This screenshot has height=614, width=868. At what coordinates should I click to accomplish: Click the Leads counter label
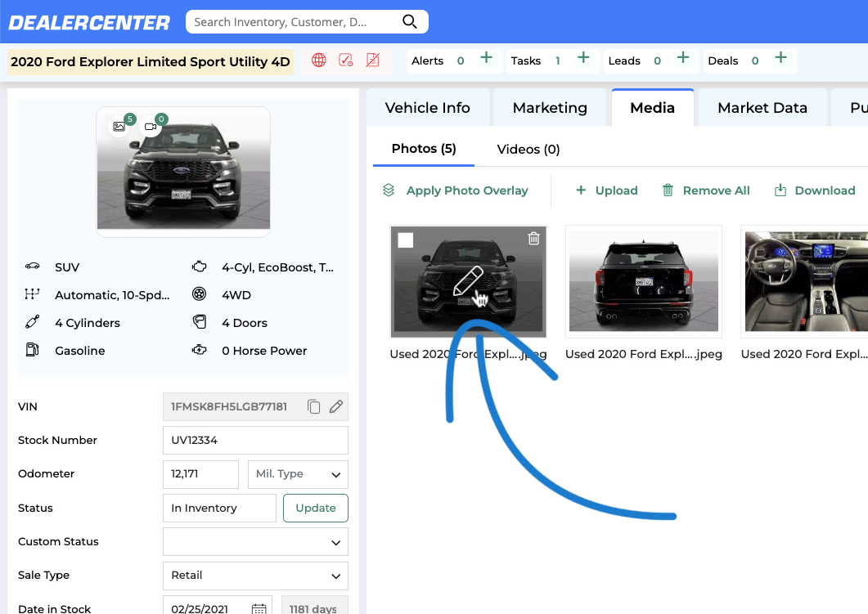(x=624, y=61)
